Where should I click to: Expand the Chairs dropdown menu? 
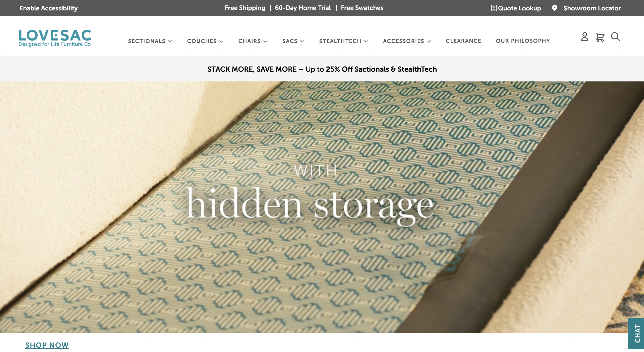click(253, 41)
